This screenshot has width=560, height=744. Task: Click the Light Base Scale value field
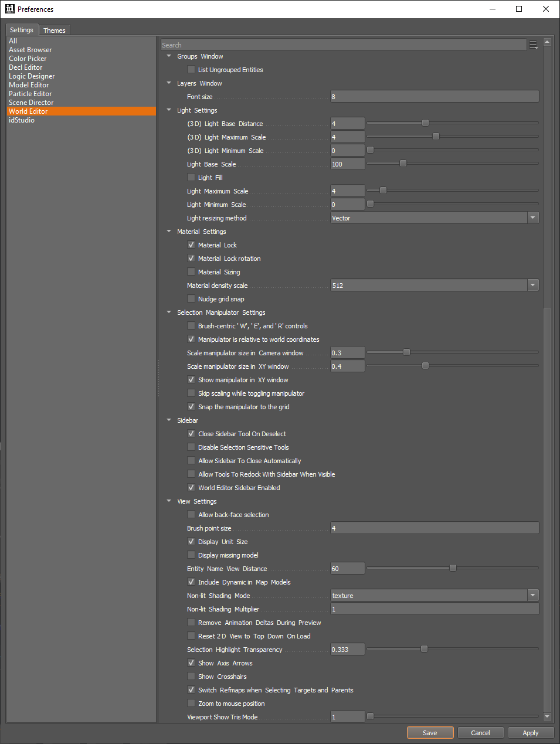pyautogui.click(x=348, y=164)
